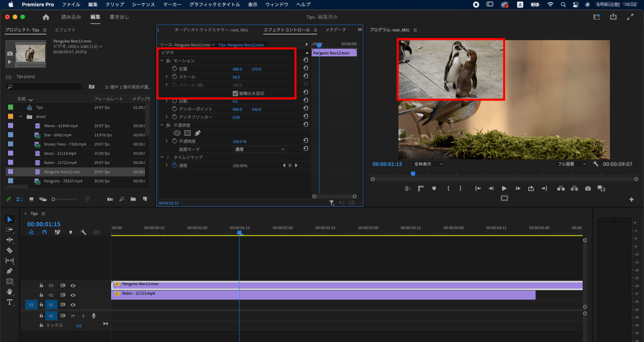Viewport: 644px width, 342px height.
Task: Switch to the エフェクトコントロール tab
Action: pos(287,30)
